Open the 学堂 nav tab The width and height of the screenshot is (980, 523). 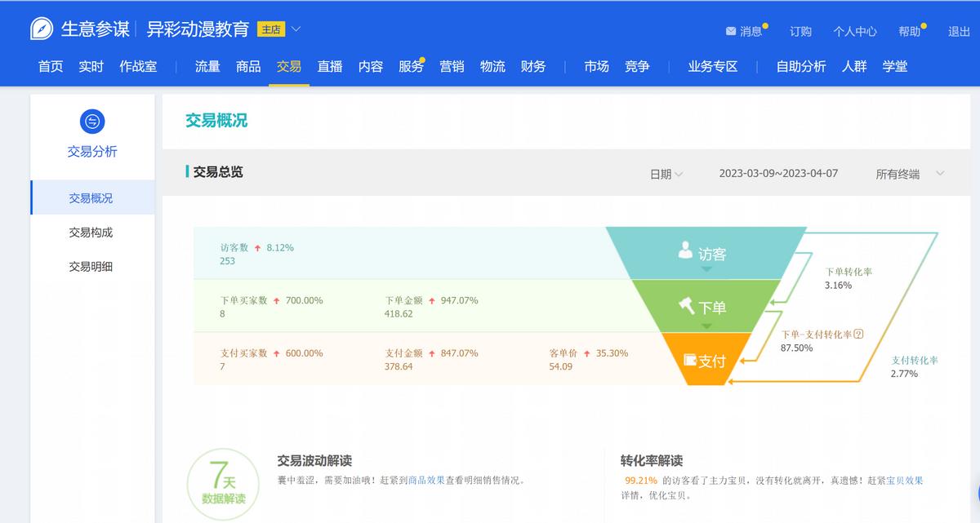tap(895, 66)
